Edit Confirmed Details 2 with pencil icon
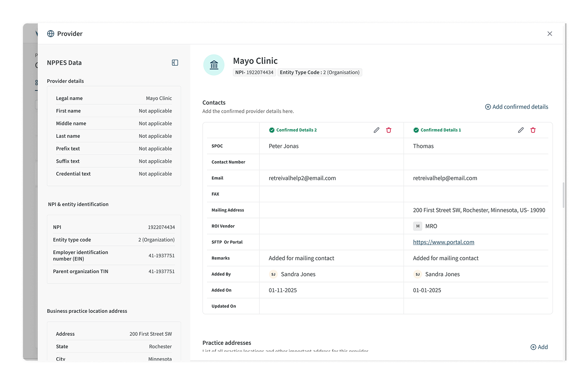 pos(377,130)
